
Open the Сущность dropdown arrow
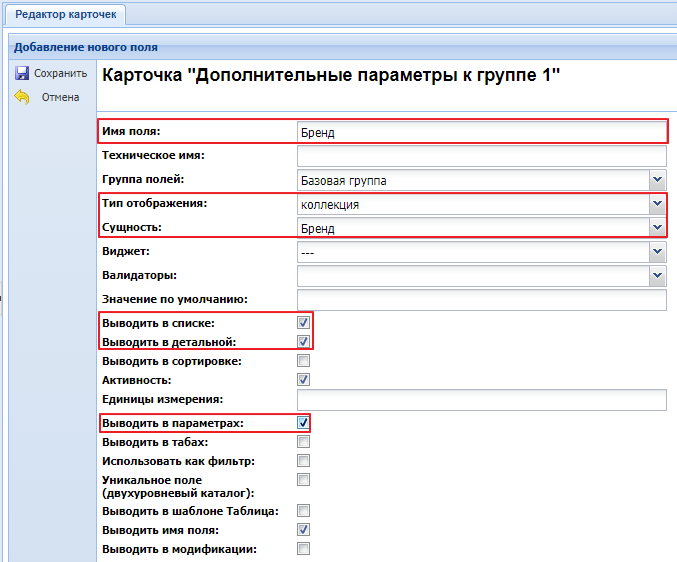coord(658,227)
